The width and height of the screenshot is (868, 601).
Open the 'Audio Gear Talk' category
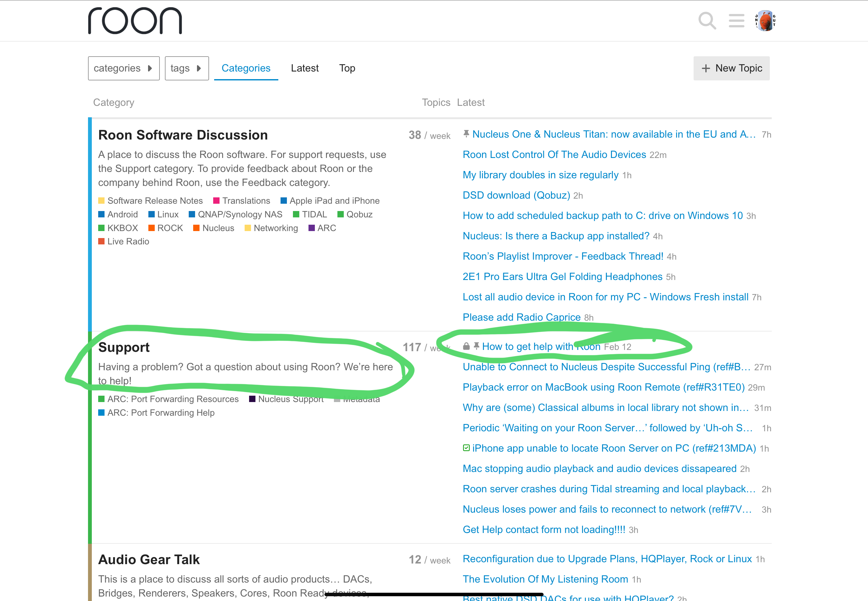(x=149, y=559)
